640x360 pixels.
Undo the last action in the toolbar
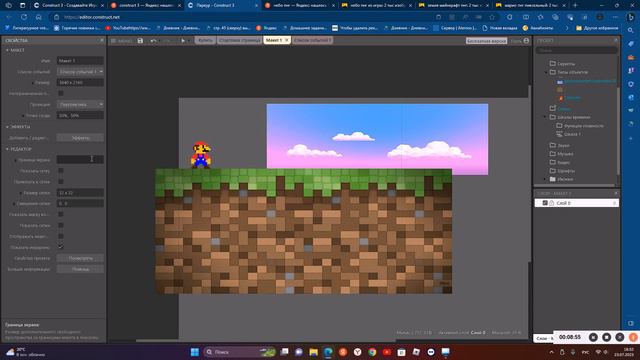pos(153,41)
